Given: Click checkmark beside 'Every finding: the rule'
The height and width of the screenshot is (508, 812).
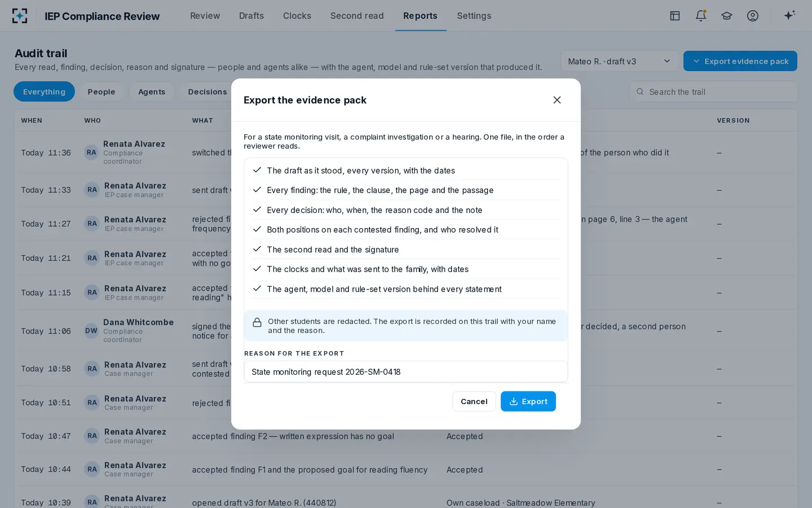Looking at the screenshot, I should [257, 190].
